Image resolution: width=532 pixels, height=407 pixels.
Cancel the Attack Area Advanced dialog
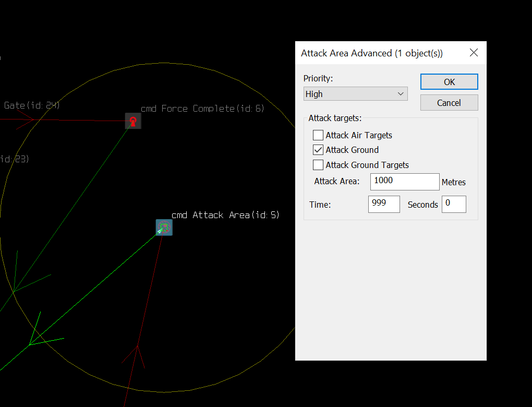(449, 102)
